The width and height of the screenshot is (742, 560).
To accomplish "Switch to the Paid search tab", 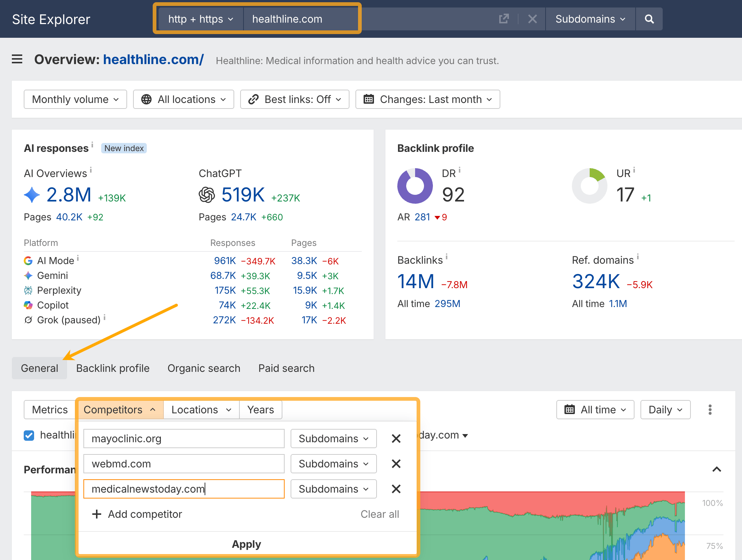I will click(286, 368).
